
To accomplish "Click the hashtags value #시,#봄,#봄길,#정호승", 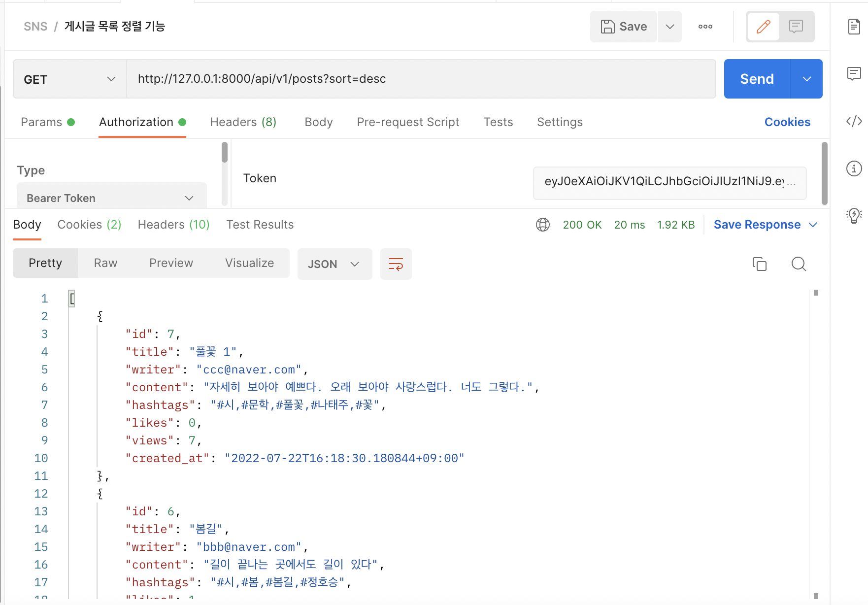I will tap(277, 582).
